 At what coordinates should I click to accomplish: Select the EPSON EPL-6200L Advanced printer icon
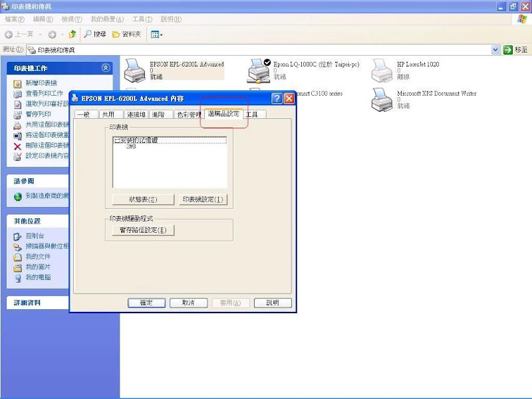click(135, 69)
